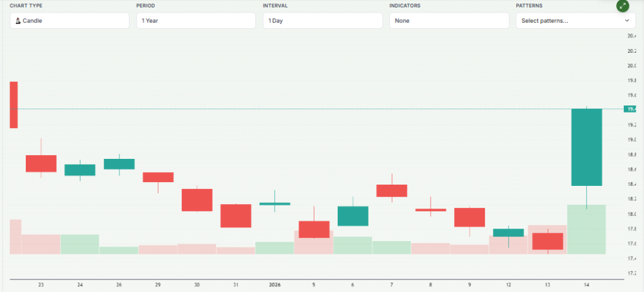Click the thin red candle for day 8
This screenshot has height=292, width=644.
pos(431,210)
